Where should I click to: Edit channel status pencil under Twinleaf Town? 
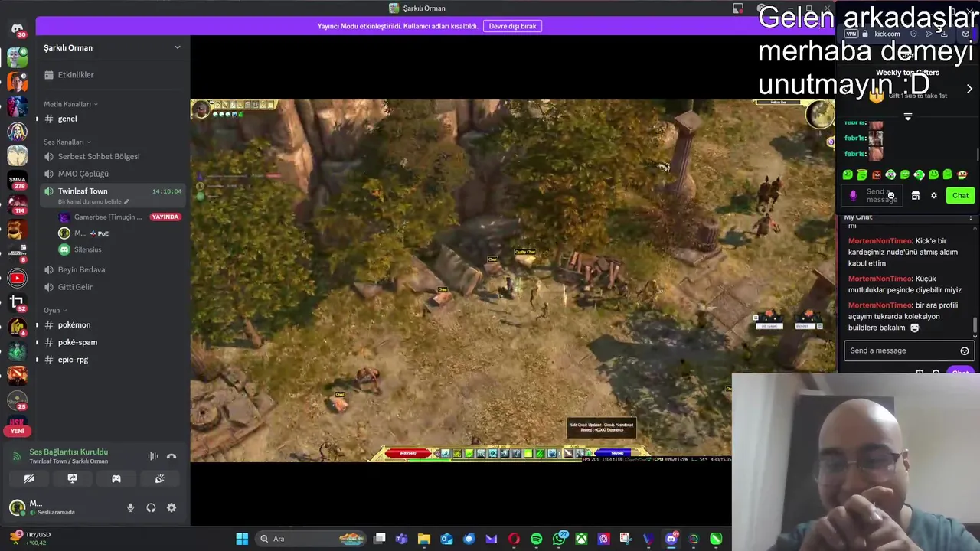126,201
